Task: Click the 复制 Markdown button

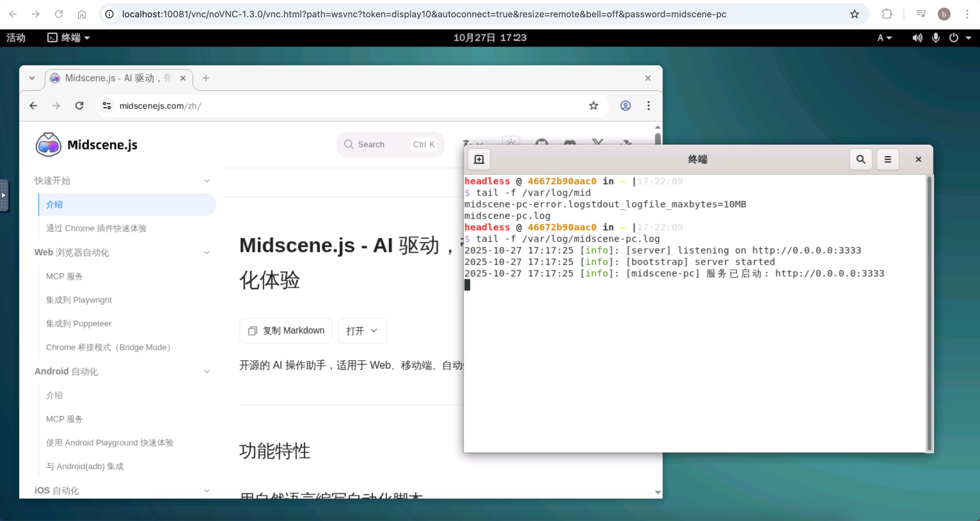Action: tap(286, 331)
